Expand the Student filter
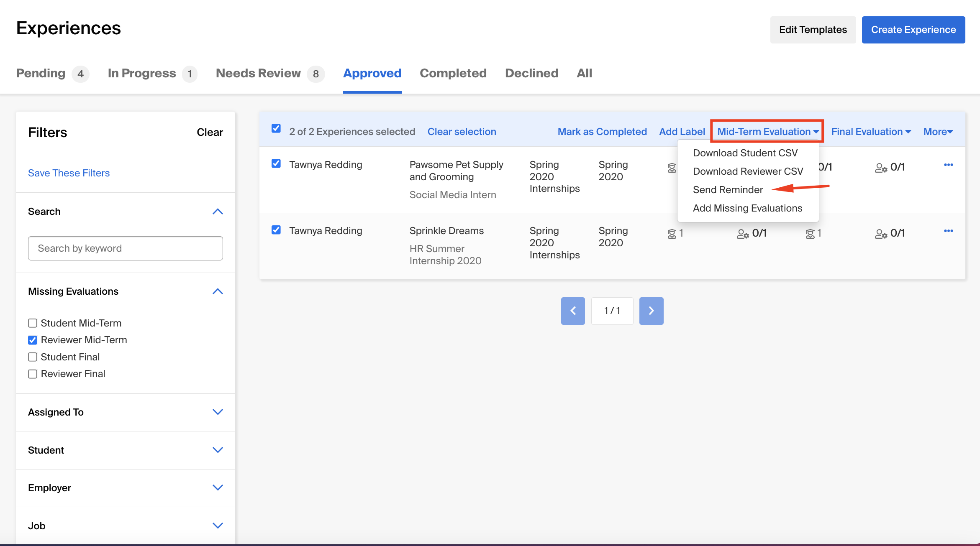980x546 pixels. tap(218, 450)
